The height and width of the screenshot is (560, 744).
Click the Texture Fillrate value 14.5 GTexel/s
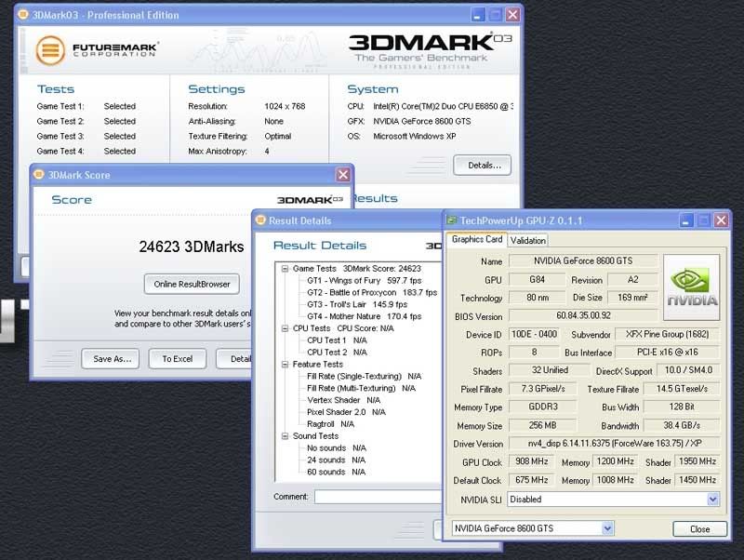pos(682,389)
